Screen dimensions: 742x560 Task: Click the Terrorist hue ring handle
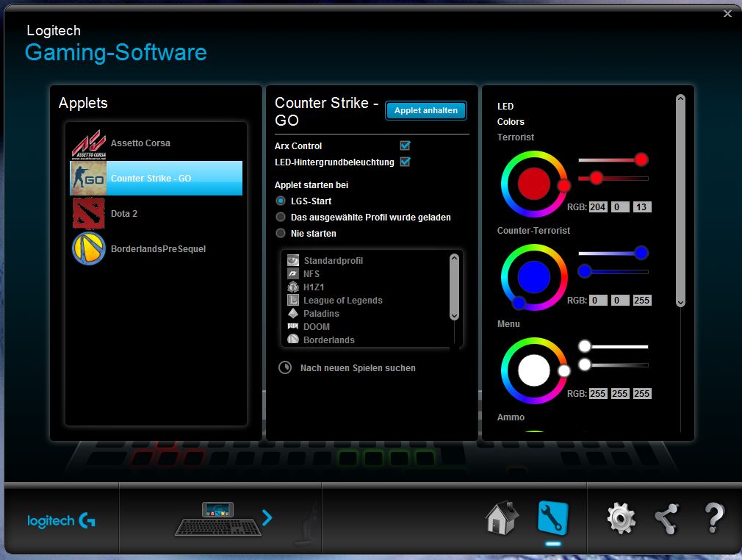563,185
